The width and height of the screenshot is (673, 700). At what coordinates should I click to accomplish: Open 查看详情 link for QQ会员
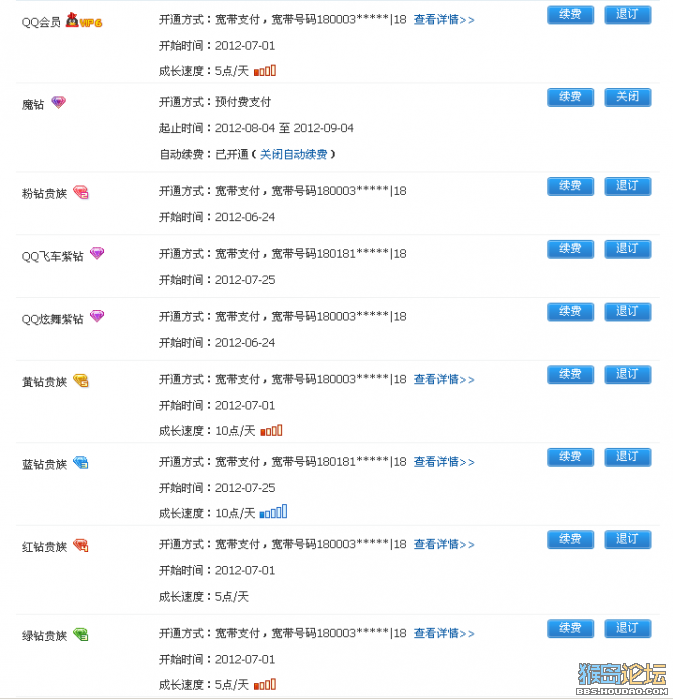(x=444, y=20)
